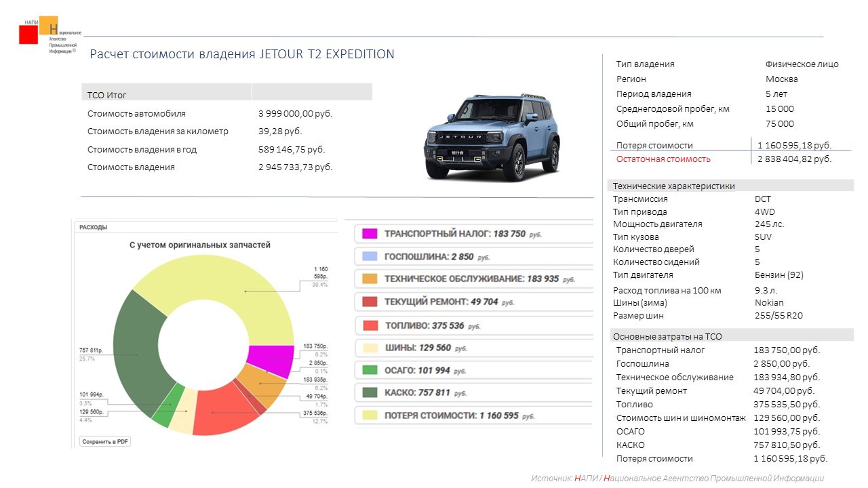Click the residual value 2 838 404,82 руб.
868x488 pixels.
point(795,159)
